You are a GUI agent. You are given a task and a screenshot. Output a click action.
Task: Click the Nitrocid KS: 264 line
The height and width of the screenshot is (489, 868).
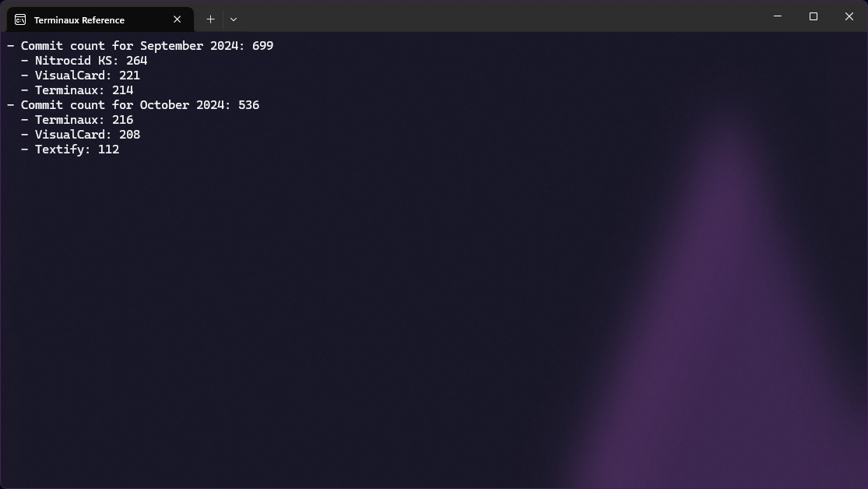coord(84,61)
